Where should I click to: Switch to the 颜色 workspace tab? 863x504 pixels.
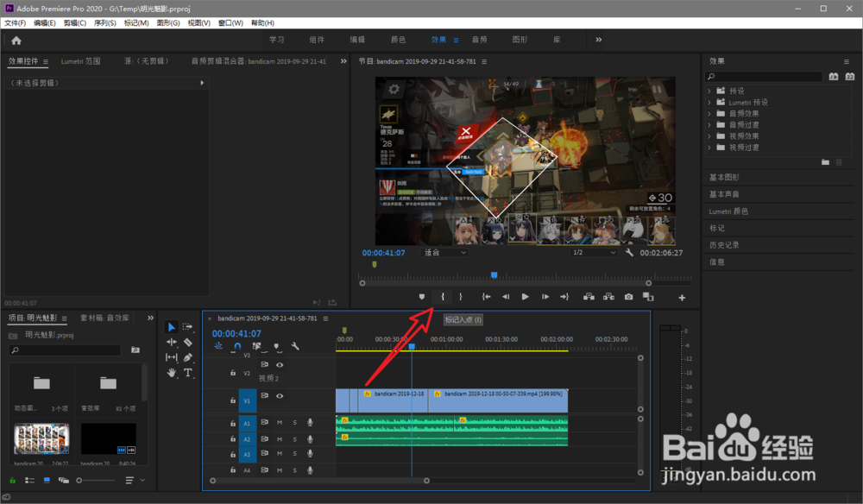(398, 40)
